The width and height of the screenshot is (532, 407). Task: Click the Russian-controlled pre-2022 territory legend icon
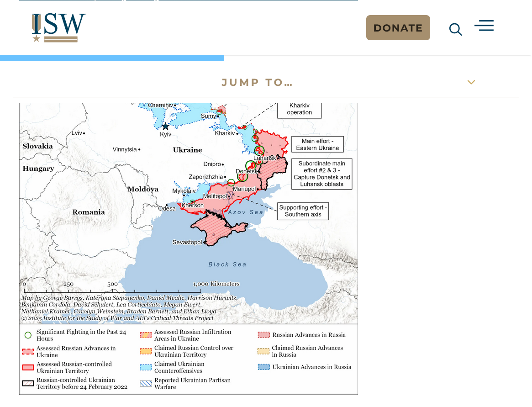pyautogui.click(x=28, y=384)
